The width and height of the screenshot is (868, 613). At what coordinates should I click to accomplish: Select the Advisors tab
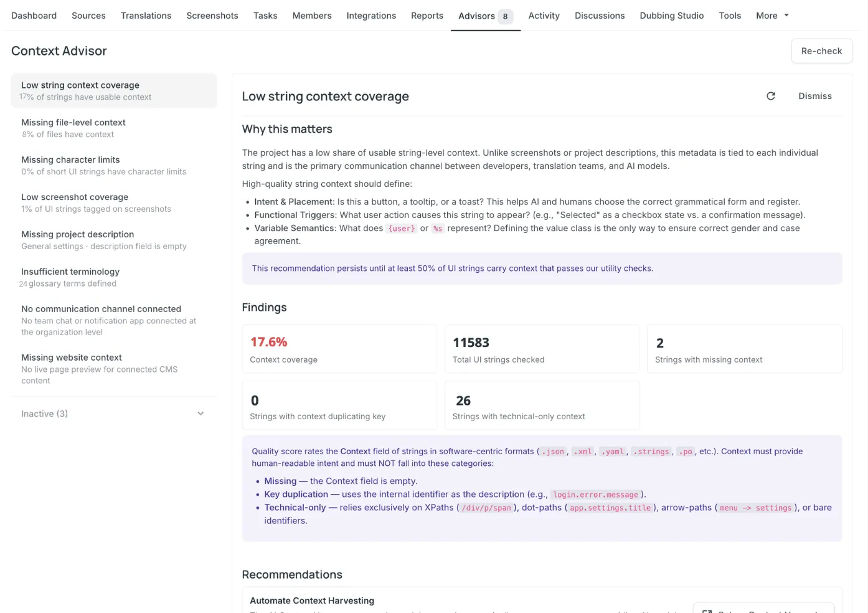point(486,16)
